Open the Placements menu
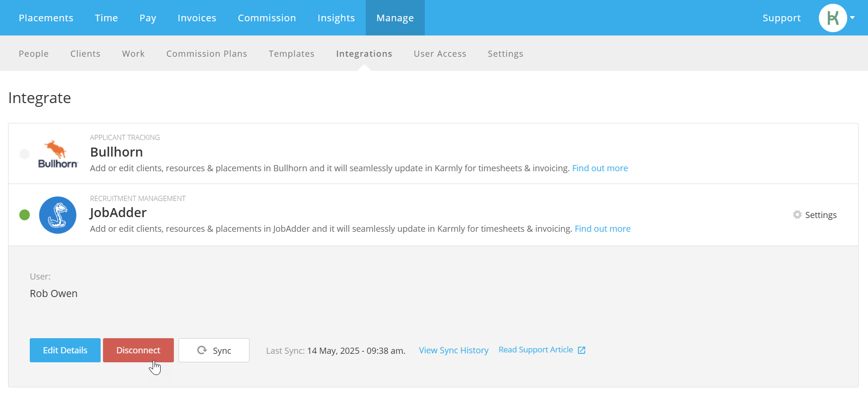Viewport: 868px width, 394px height. coord(46,18)
